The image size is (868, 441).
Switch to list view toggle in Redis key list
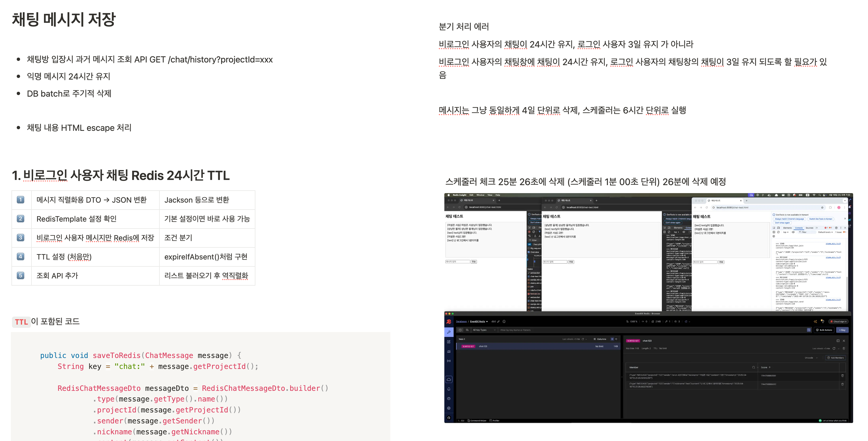pyautogui.click(x=612, y=339)
